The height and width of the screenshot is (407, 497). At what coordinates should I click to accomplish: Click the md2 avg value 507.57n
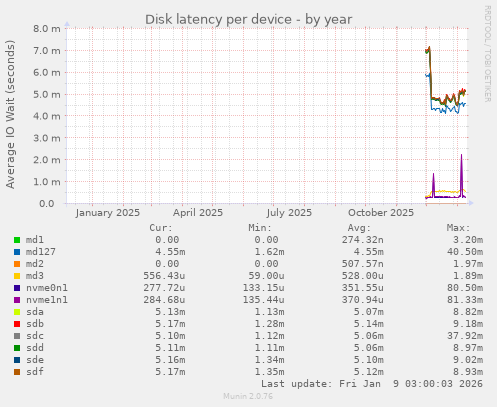(362, 264)
